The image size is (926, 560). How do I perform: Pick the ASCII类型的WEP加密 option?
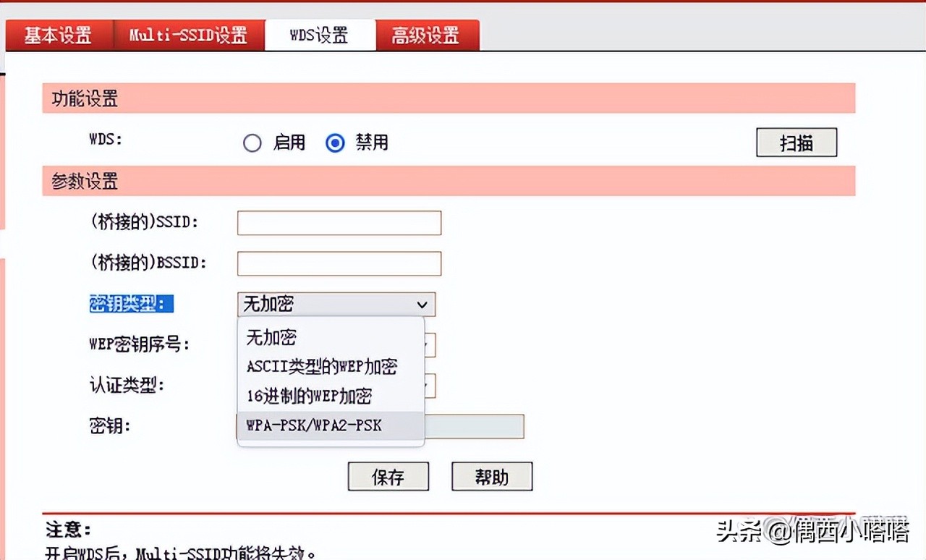(322, 367)
